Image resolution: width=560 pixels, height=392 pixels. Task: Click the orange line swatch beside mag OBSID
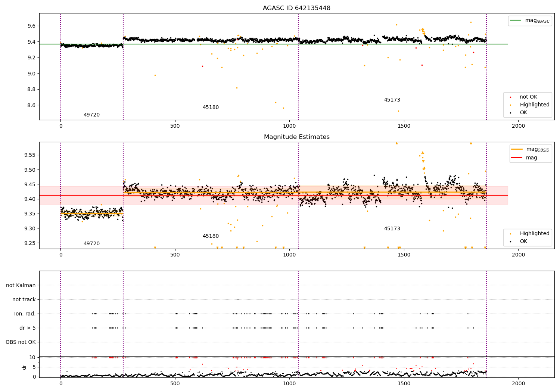click(x=517, y=149)
